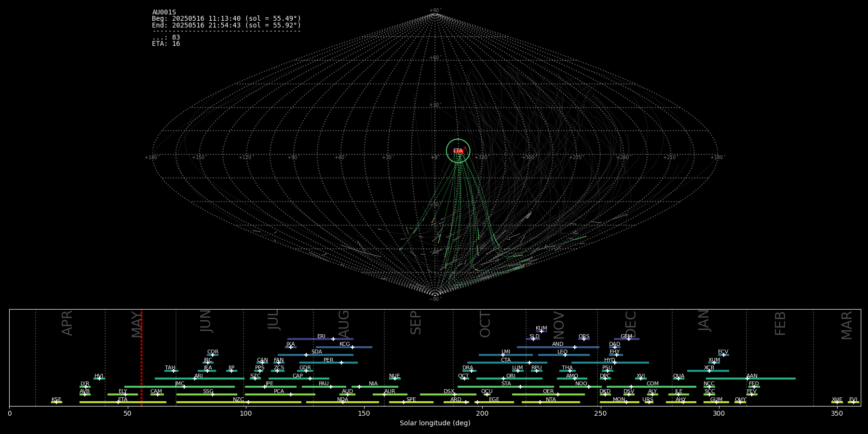Viewport: 868px width, 434px height.
Task: Click the JMC shower label
Action: 180,384
